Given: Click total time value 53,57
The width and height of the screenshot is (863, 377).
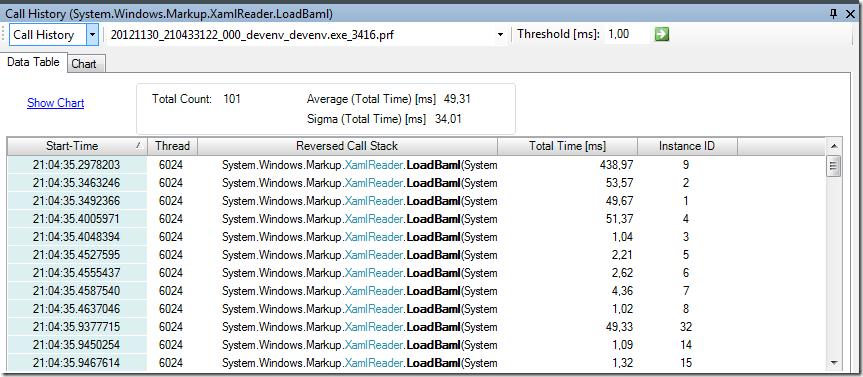Looking at the screenshot, I should (619, 183).
